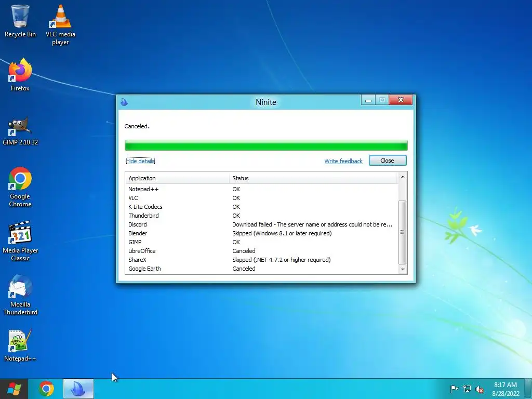Click the muted volume tray icon
This screenshot has width=532, height=399.
tap(480, 389)
